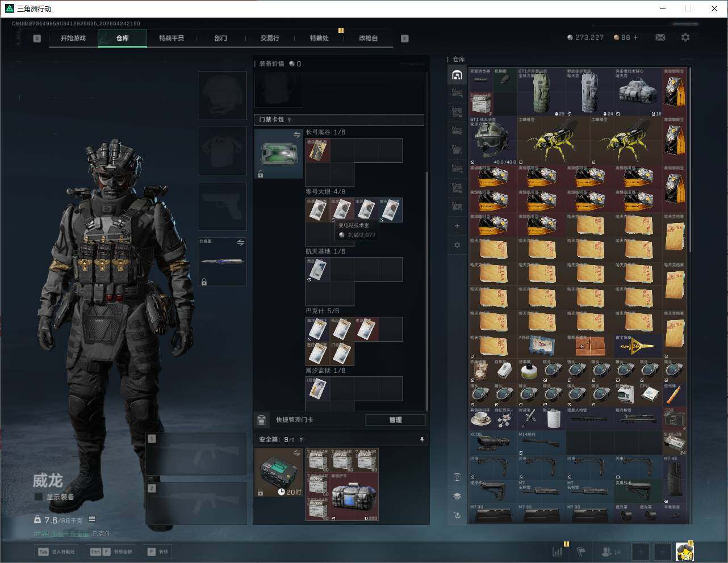728x563 pixels.
Task: Select the M7 45 magazine item
Action: [675, 479]
